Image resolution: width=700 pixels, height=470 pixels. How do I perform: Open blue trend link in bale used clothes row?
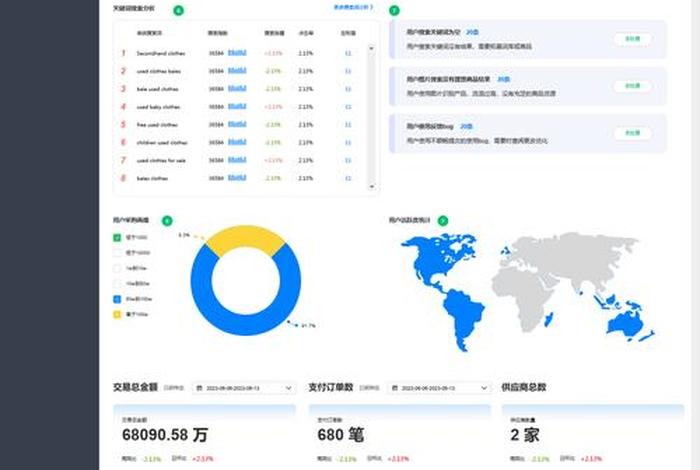tap(237, 88)
